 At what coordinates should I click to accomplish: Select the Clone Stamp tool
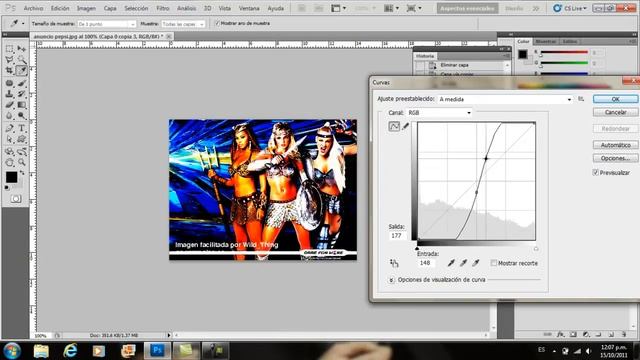coord(9,94)
